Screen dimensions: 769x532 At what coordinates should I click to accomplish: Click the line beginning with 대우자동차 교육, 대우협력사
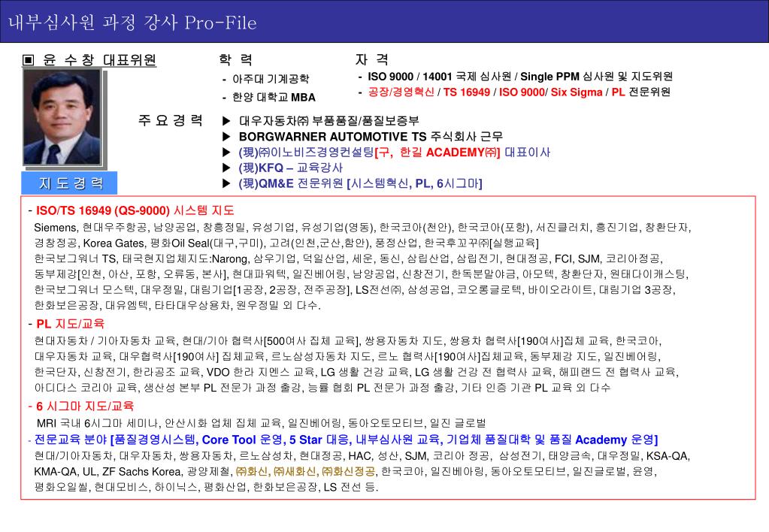(348, 356)
